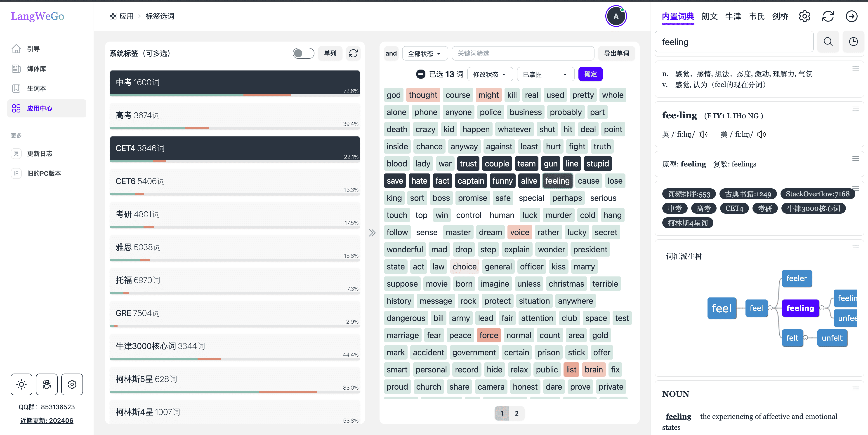
Task: Enable the top word list toggle
Action: [x=304, y=53]
